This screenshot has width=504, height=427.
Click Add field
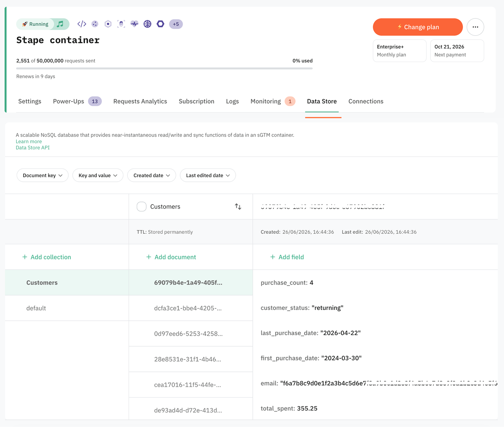click(x=287, y=257)
